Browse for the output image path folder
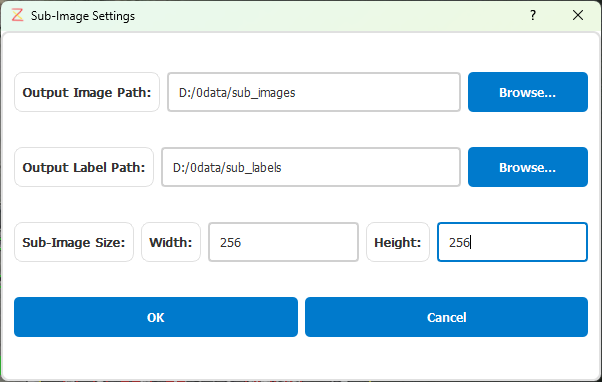602x382 pixels. (x=528, y=92)
